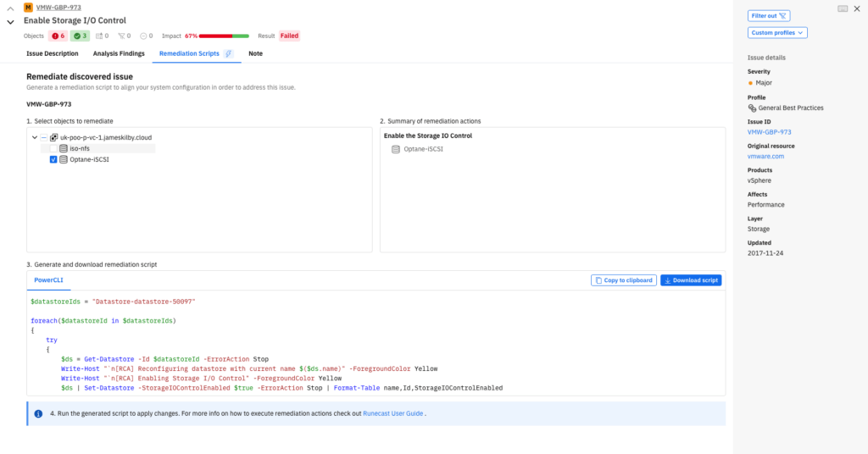Click the General Best Practices profile icon

coord(752,108)
